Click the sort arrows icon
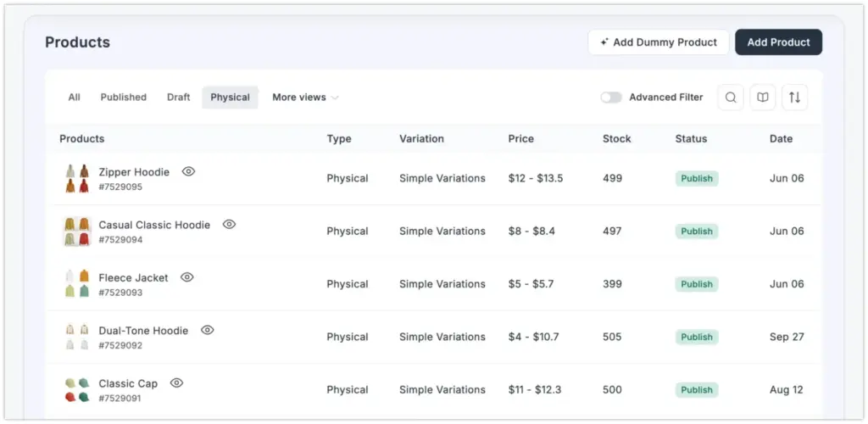The width and height of the screenshot is (868, 424). click(794, 98)
